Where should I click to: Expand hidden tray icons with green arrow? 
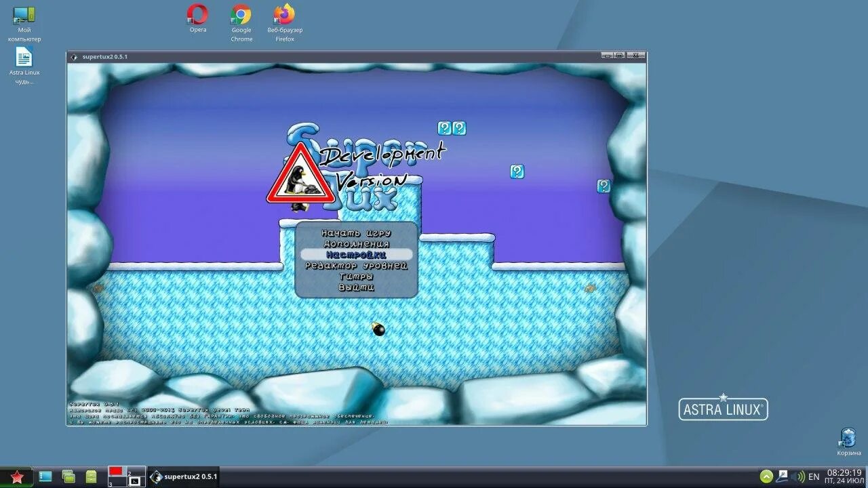[x=766, y=476]
